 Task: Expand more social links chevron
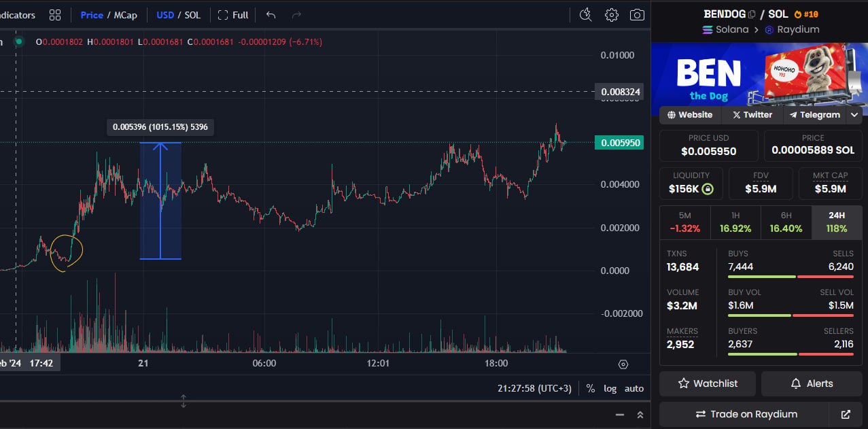tap(854, 115)
